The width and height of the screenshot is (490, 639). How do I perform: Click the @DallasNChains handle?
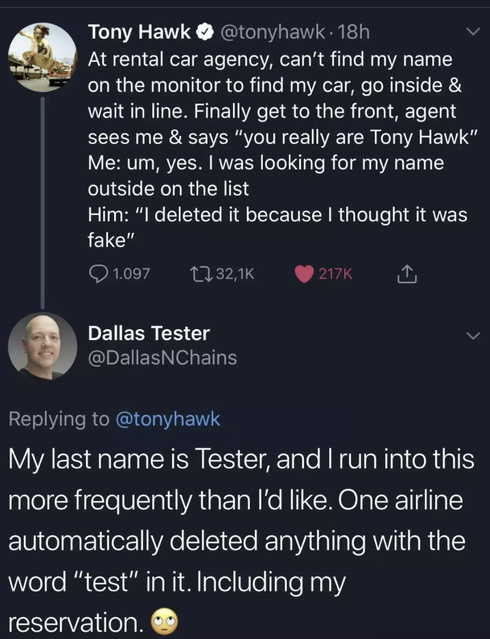point(162,357)
